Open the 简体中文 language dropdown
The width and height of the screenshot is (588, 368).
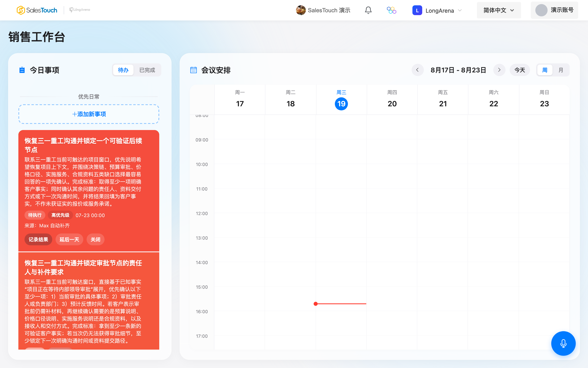[499, 10]
